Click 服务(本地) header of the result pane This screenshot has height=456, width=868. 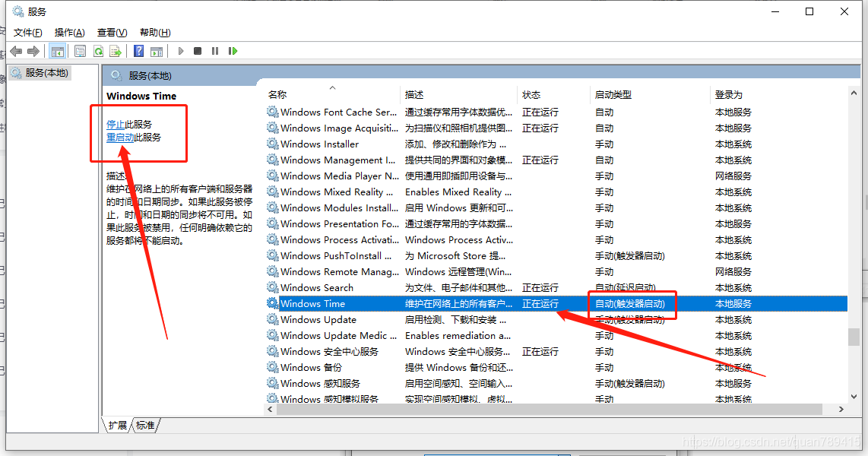pyautogui.click(x=150, y=76)
